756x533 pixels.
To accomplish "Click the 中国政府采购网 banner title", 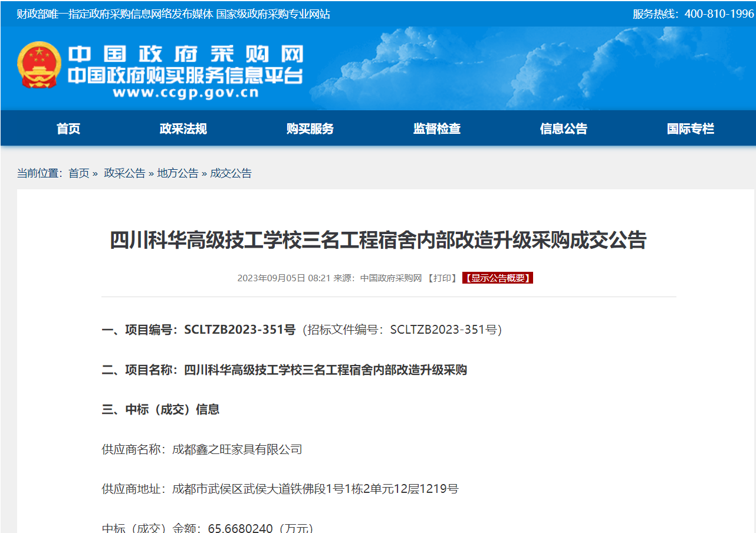I will [186, 54].
